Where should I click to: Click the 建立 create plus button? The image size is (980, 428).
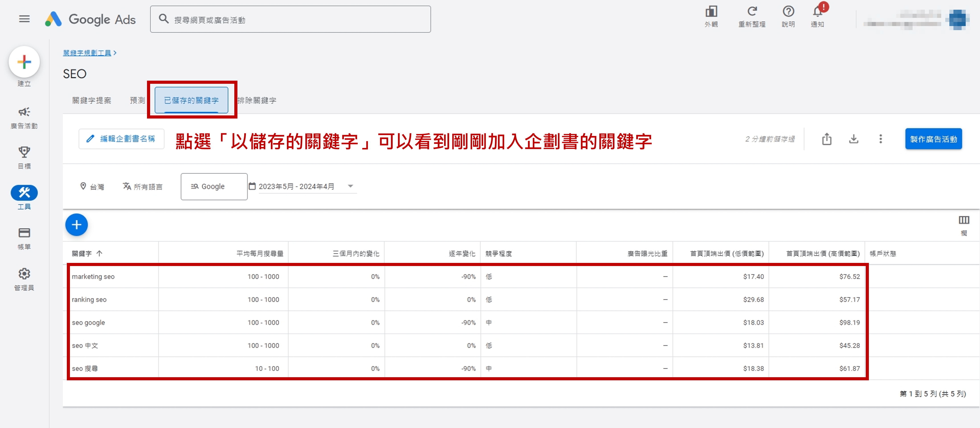(x=24, y=62)
